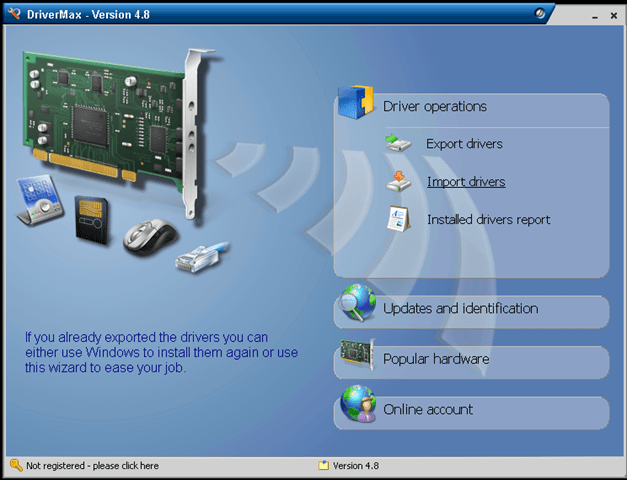This screenshot has height=480, width=627.
Task: Click the Online account globe icon
Action: tap(357, 405)
